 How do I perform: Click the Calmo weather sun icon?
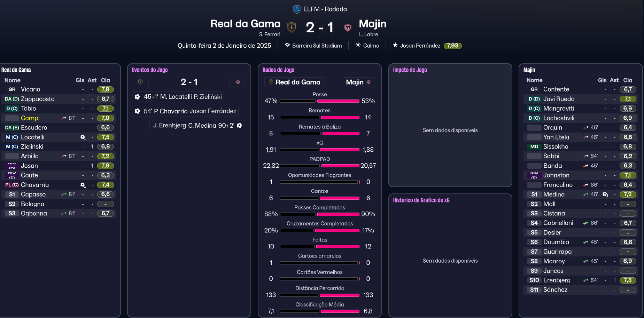pyautogui.click(x=358, y=45)
